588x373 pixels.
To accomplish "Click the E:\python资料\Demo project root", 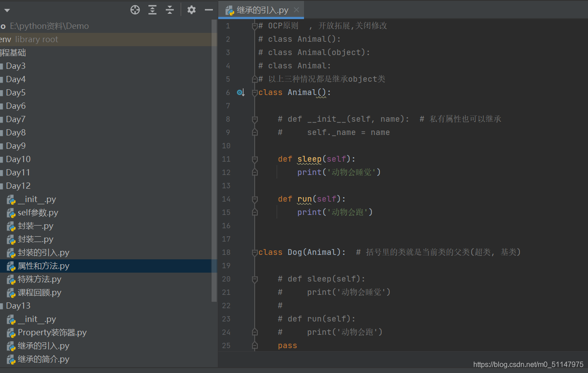I will pos(49,26).
